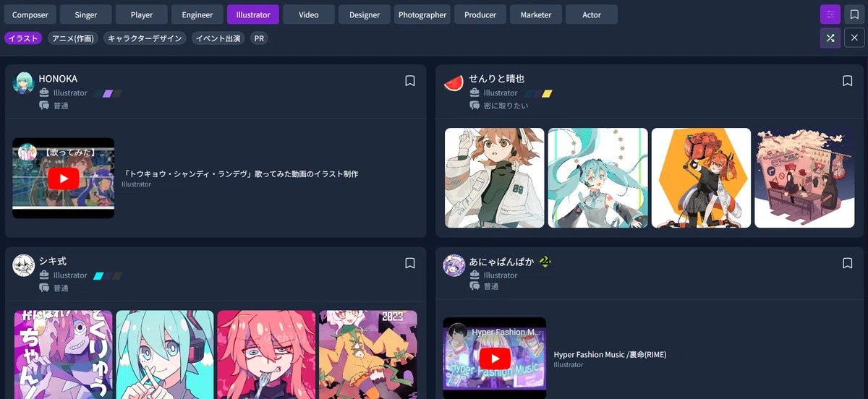This screenshot has width=868, height=399.
Task: Click Illustrator label under シキ式
Action: 70,275
